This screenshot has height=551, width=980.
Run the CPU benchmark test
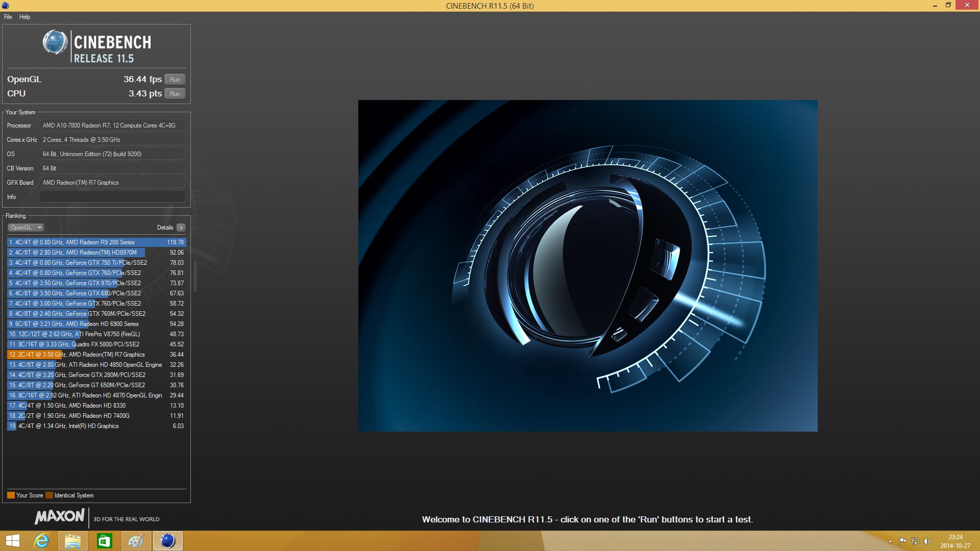coord(175,94)
